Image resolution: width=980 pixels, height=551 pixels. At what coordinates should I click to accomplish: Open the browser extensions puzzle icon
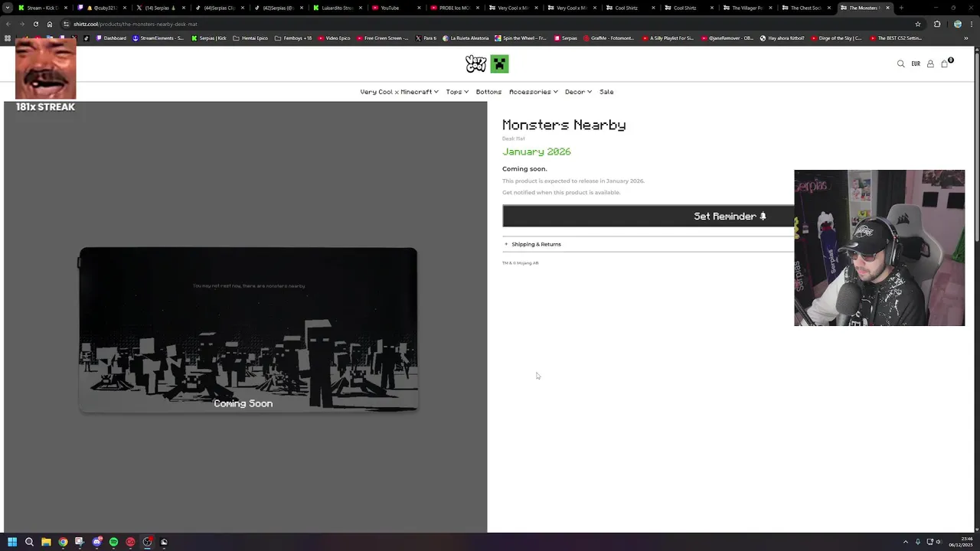[936, 24]
